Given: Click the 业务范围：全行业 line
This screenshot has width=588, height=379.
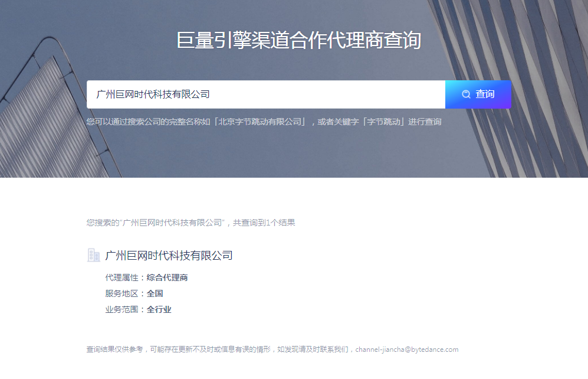Looking at the screenshot, I should point(138,309).
